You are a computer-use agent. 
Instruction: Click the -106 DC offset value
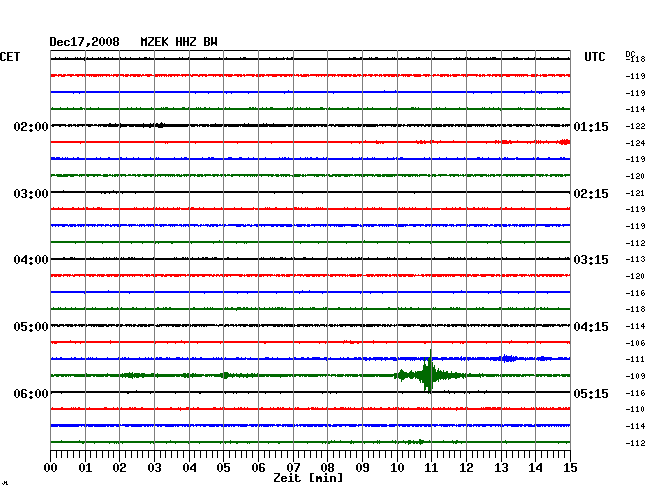pos(634,343)
